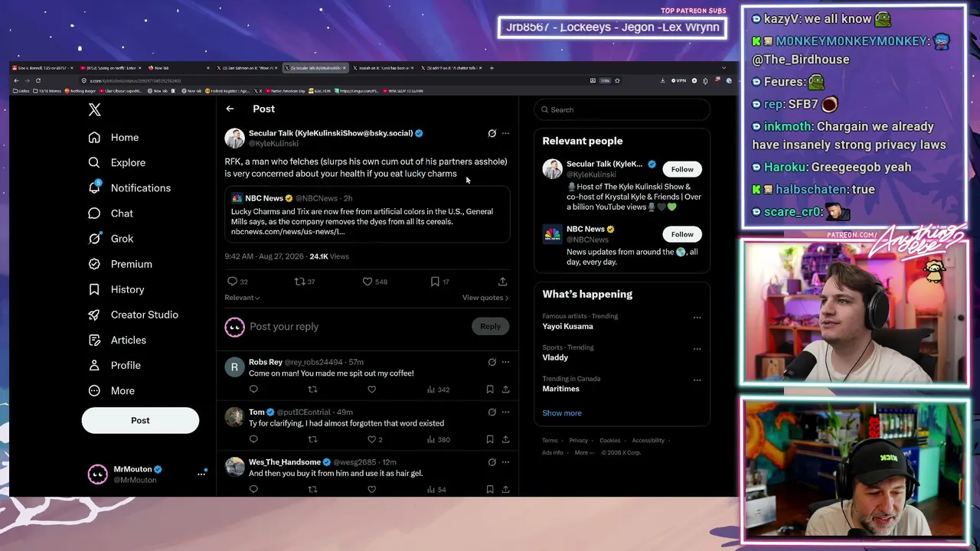Open Articles in the sidebar
Image resolution: width=980 pixels, height=551 pixels.
click(x=117, y=340)
